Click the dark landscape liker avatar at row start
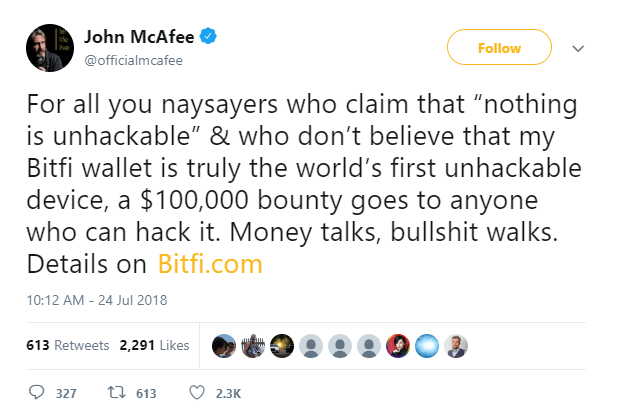 point(225,345)
